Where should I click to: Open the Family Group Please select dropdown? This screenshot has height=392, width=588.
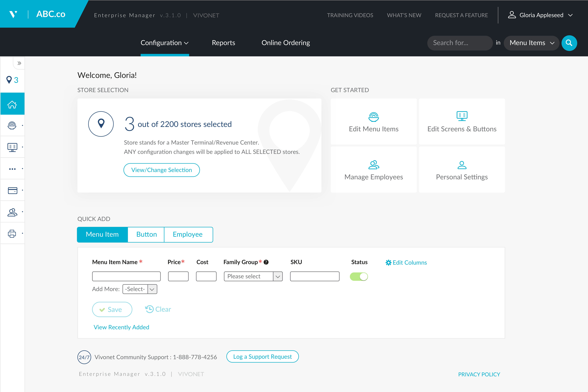tap(253, 276)
